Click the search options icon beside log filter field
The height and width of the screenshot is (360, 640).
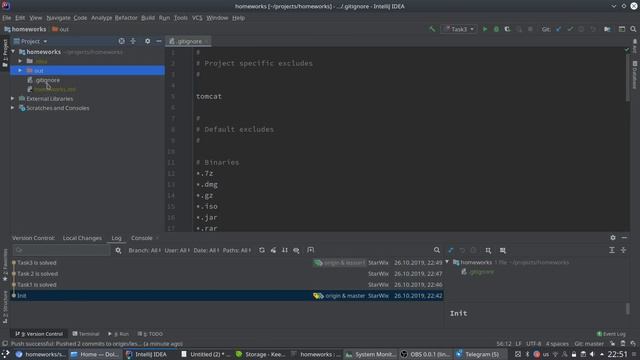(118, 250)
